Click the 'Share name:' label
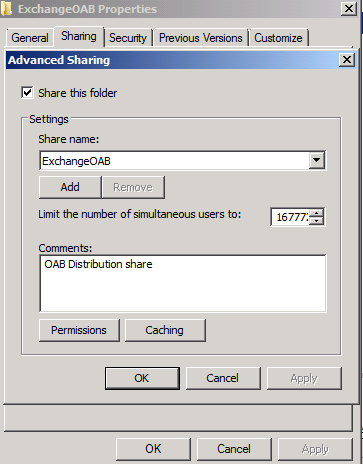 pos(69,139)
